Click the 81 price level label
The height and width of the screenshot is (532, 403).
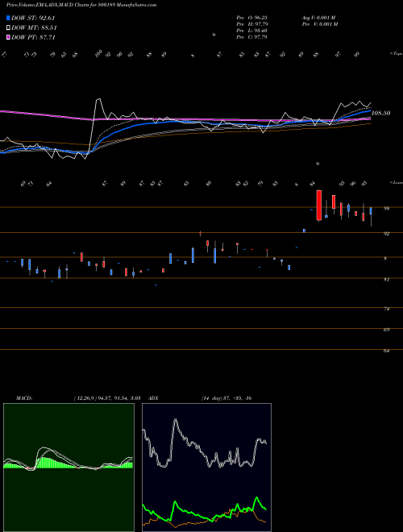[386, 280]
